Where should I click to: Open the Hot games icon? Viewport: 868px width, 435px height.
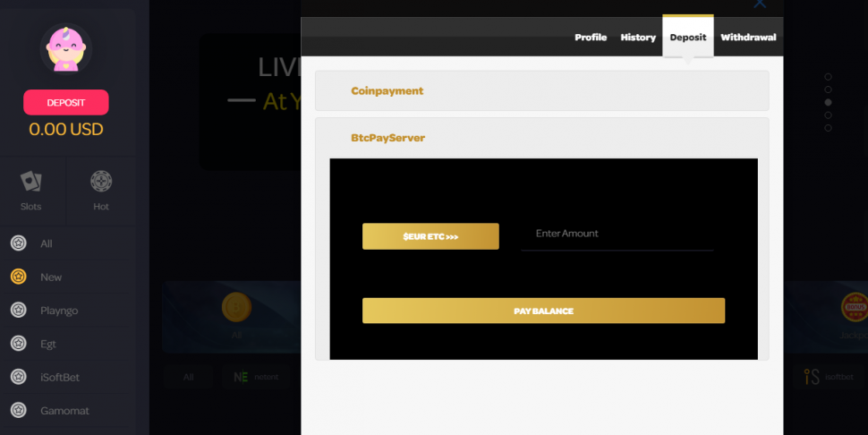[101, 182]
